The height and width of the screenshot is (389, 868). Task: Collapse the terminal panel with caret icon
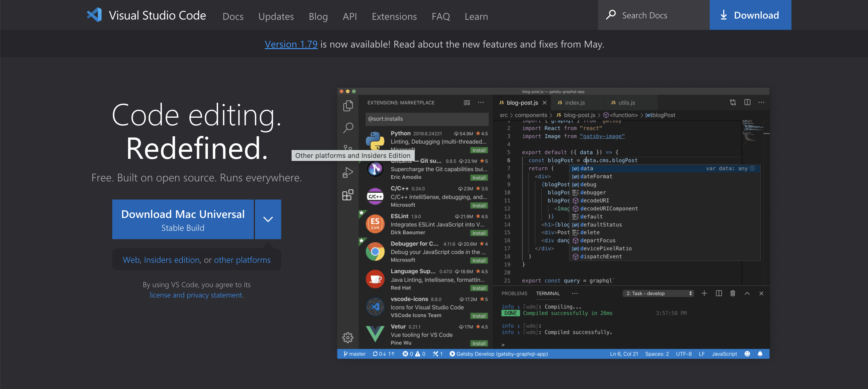click(x=747, y=293)
